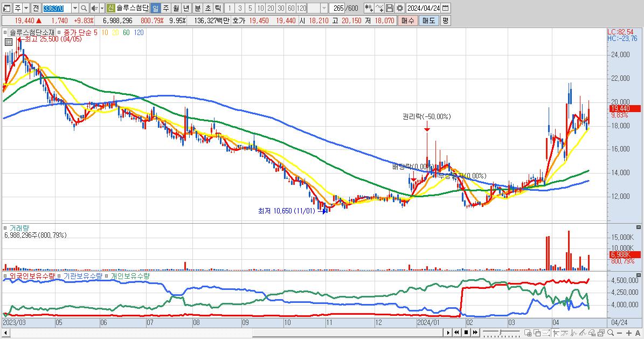The width and height of the screenshot is (644, 339).
Task: Click the 2024/04/24 date field
Action: (424, 8)
